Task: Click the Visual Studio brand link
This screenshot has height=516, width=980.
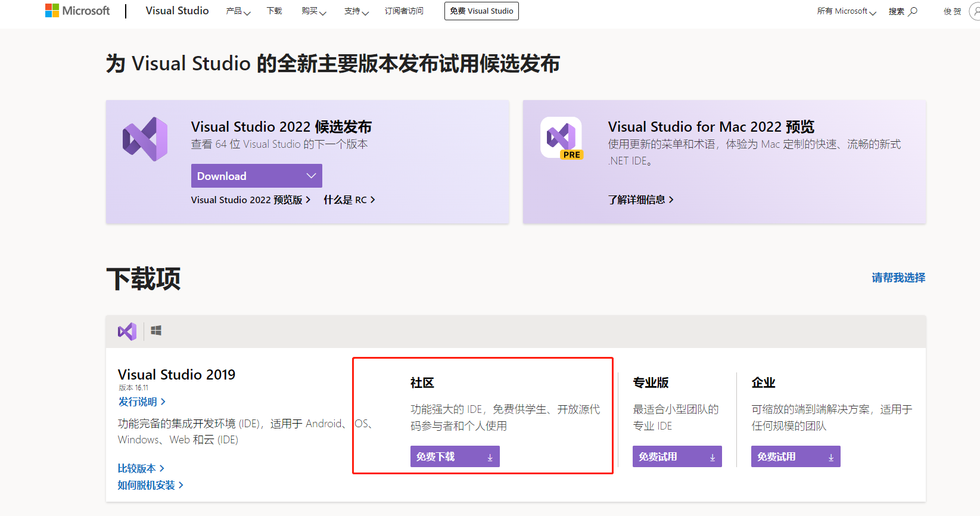Action: pyautogui.click(x=177, y=11)
